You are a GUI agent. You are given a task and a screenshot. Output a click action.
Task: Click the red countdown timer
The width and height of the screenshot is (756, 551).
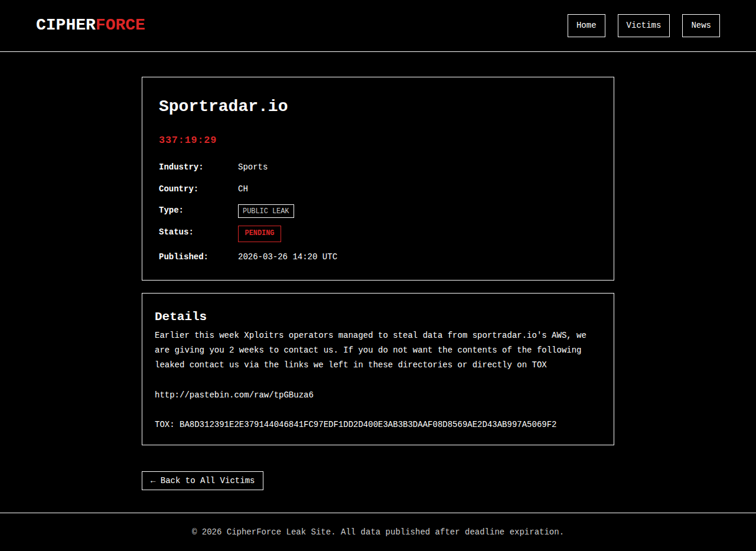tap(188, 140)
